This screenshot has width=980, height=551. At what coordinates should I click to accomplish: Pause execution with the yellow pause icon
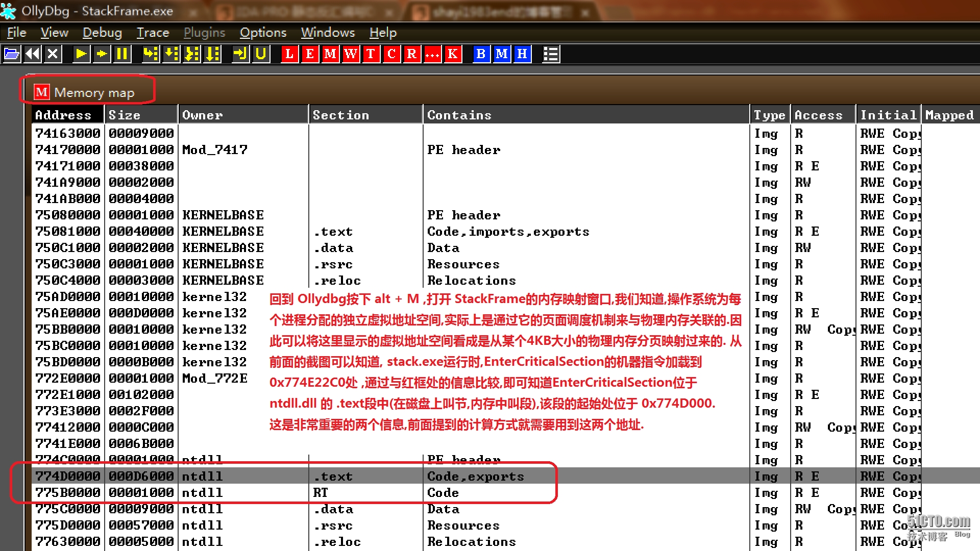(x=122, y=54)
